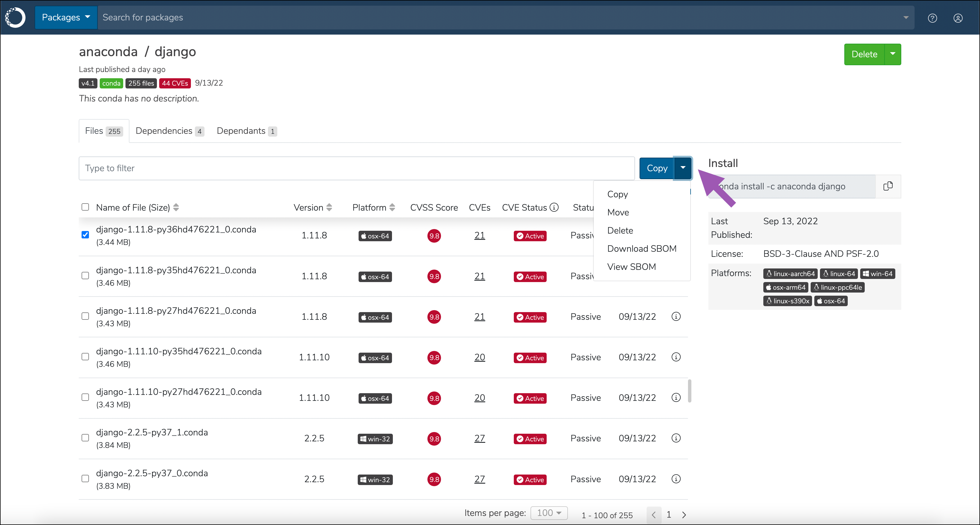Open the Delete button dropdown arrow
The height and width of the screenshot is (525, 980).
[x=892, y=54]
